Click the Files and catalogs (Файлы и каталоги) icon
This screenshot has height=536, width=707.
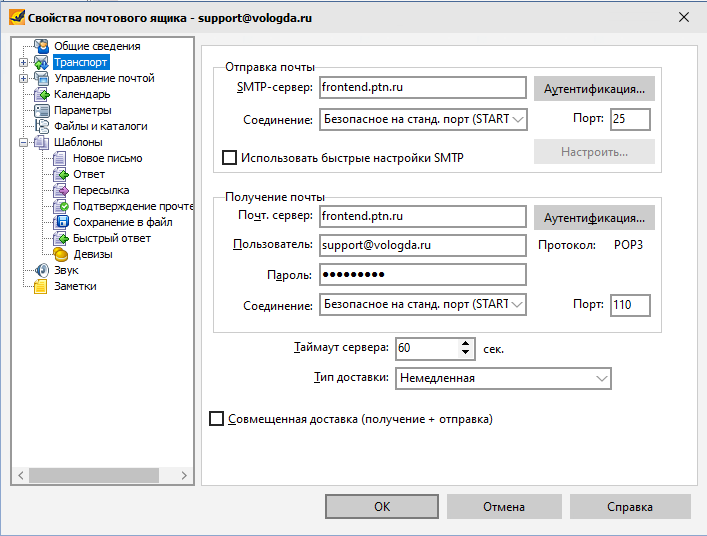pos(42,126)
